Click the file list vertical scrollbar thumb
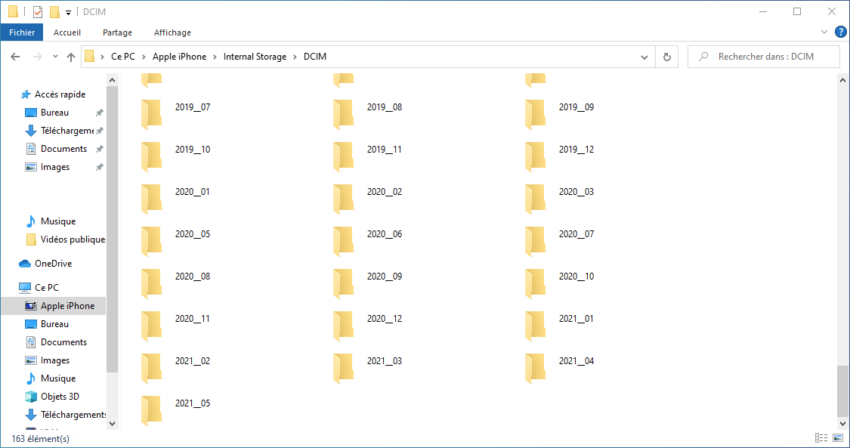 point(842,390)
